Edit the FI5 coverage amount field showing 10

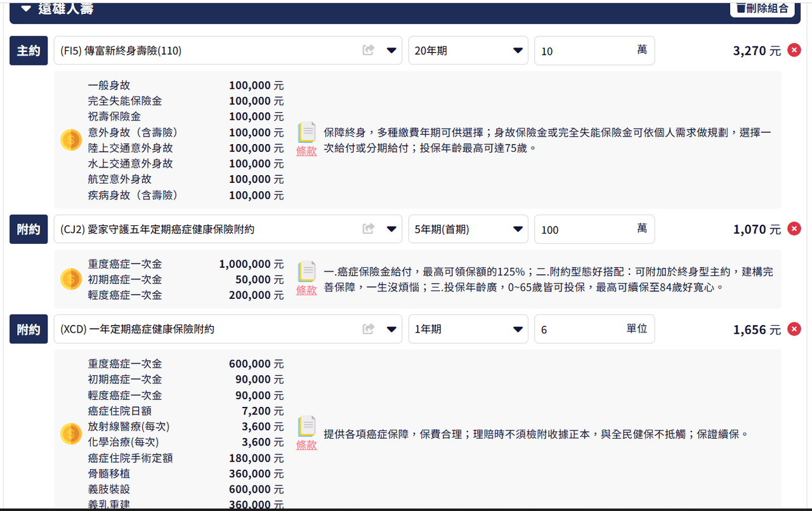594,50
